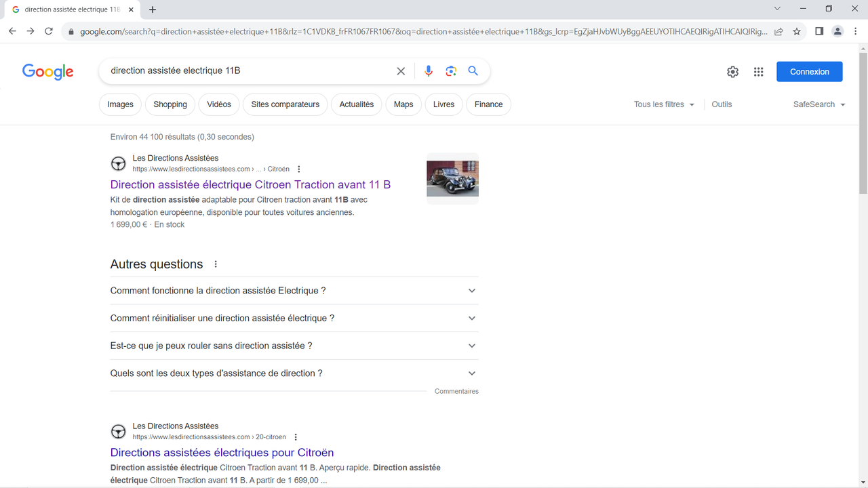Click the Google logo
Screen dimensions: 868x488
click(x=48, y=72)
